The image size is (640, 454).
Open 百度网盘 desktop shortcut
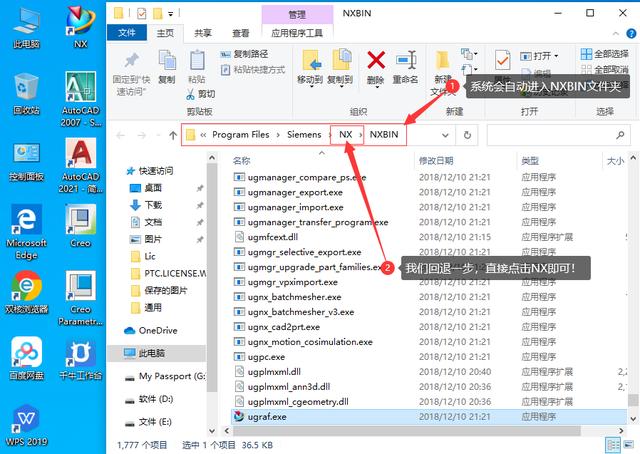point(27,358)
